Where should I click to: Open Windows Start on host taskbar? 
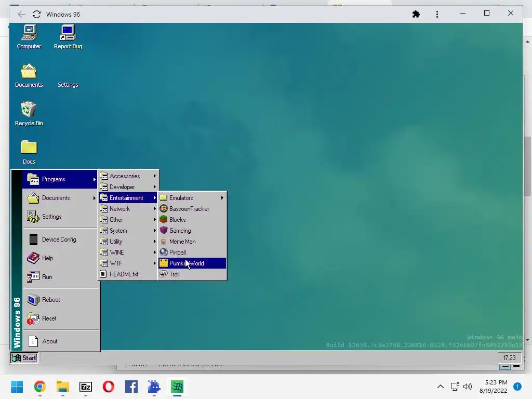point(17,387)
